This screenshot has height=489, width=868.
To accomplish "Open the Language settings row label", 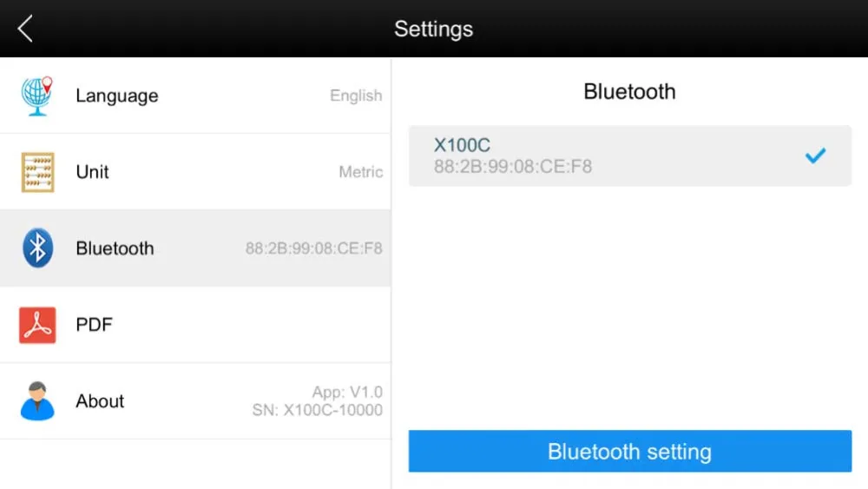I will (116, 96).
